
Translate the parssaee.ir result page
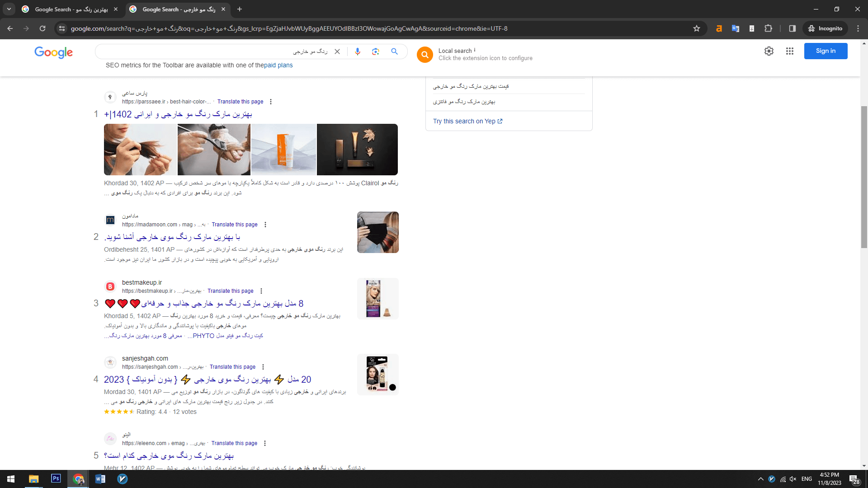(240, 102)
